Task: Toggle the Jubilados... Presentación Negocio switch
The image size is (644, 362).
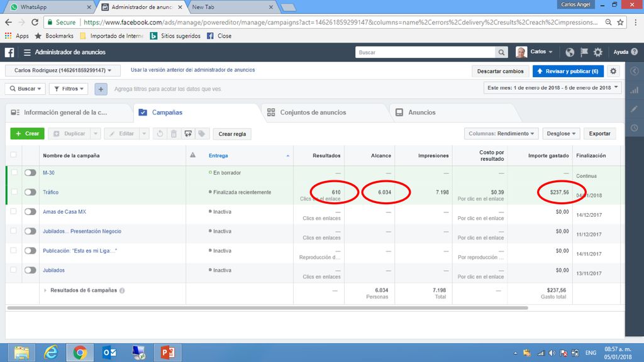Action: tap(30, 231)
